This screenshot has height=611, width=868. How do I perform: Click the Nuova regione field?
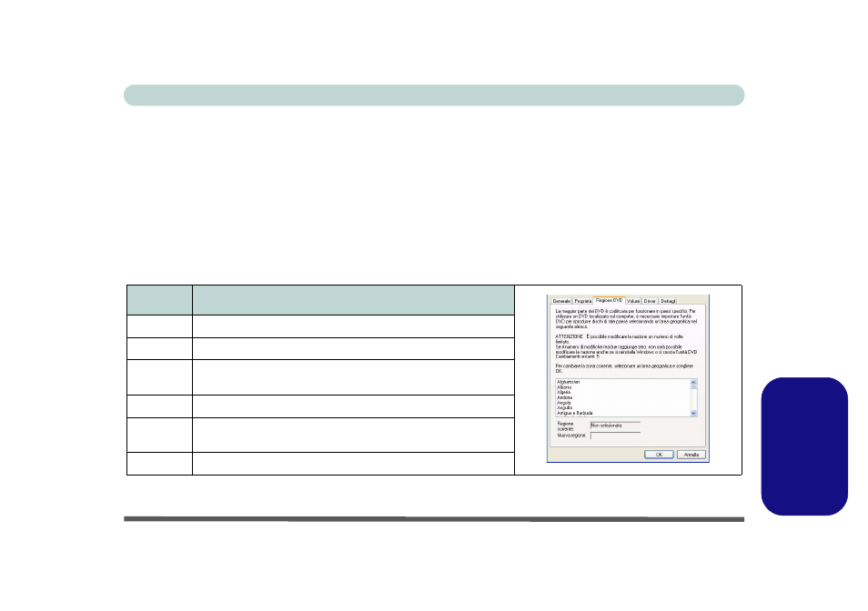pos(615,436)
